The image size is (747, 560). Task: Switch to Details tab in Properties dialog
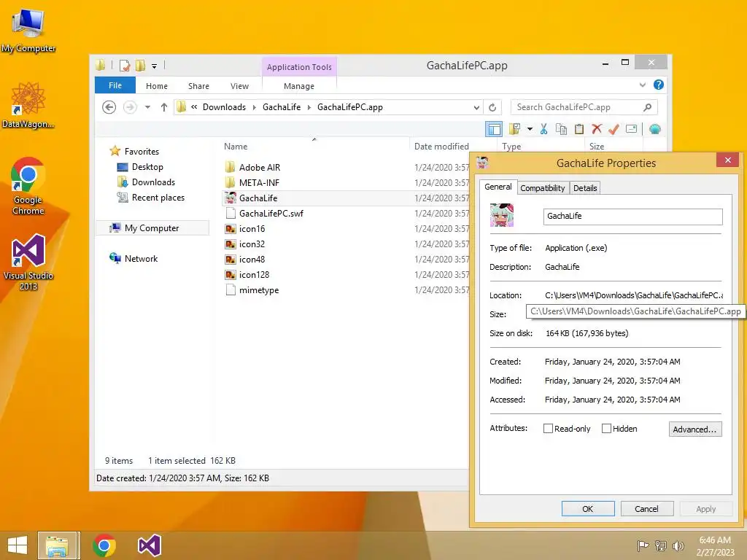pyautogui.click(x=585, y=188)
